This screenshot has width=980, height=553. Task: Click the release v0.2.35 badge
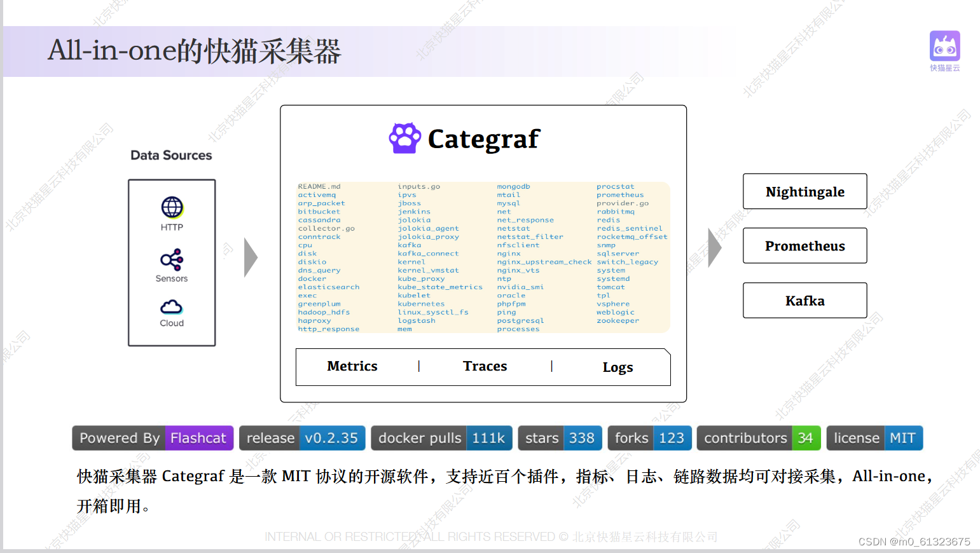[302, 438]
